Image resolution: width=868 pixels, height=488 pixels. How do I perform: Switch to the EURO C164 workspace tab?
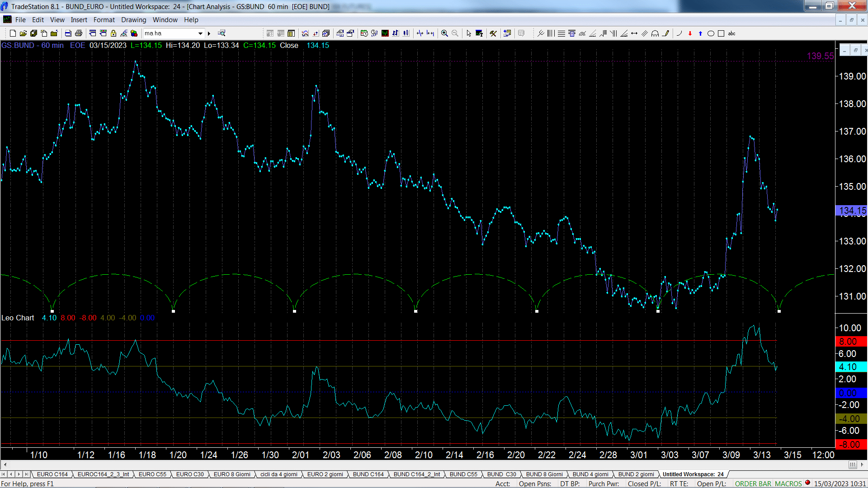tap(52, 474)
